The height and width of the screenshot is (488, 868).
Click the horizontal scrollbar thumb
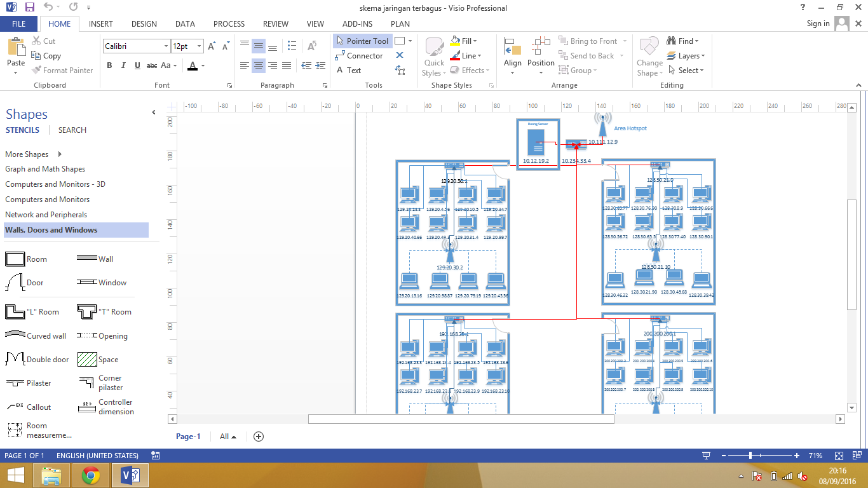click(461, 419)
